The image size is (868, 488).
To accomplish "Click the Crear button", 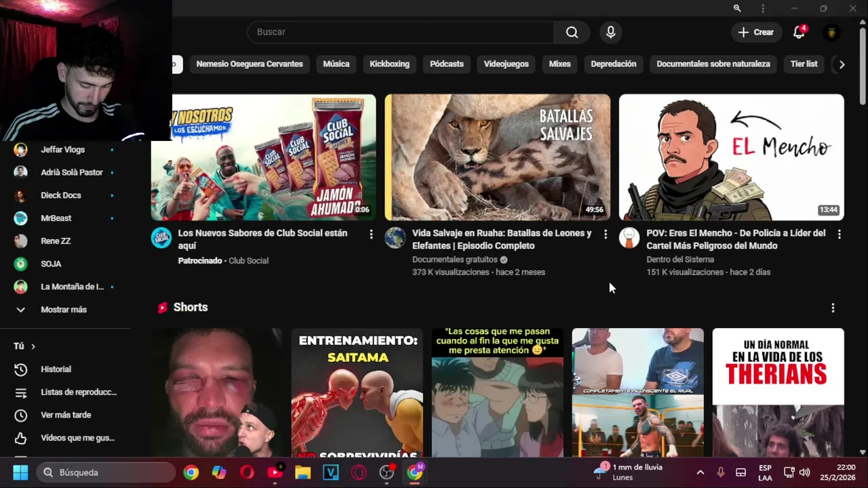I will click(x=756, y=32).
